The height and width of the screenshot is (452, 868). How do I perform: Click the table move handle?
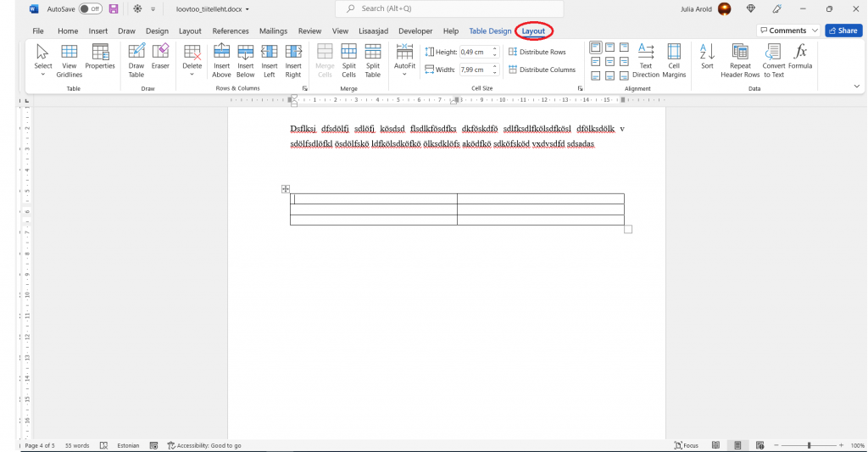(x=285, y=189)
